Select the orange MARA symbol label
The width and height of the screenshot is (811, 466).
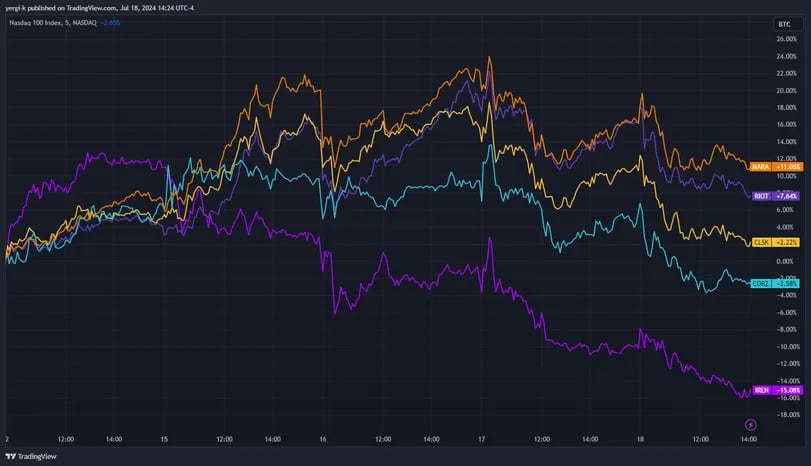point(760,167)
